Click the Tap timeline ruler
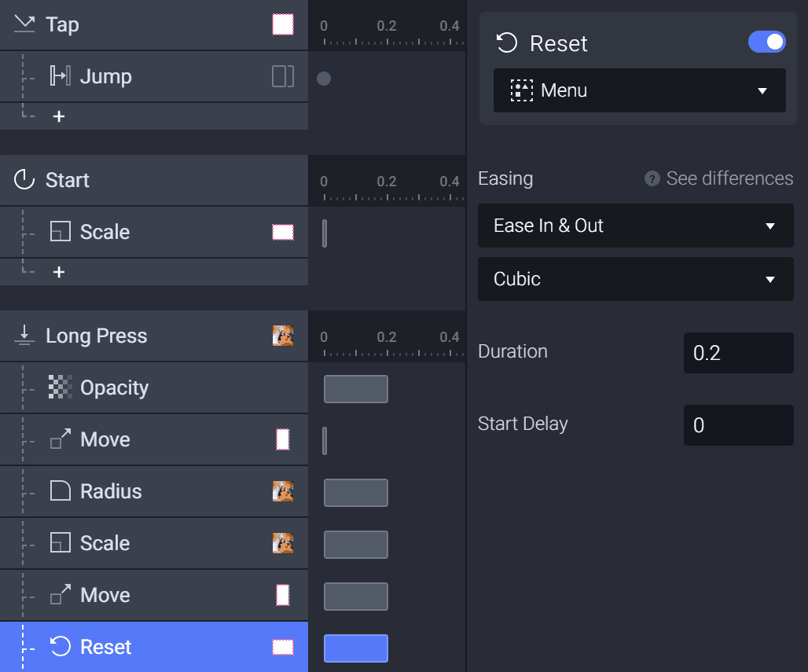The height and width of the screenshot is (672, 808). point(387,24)
